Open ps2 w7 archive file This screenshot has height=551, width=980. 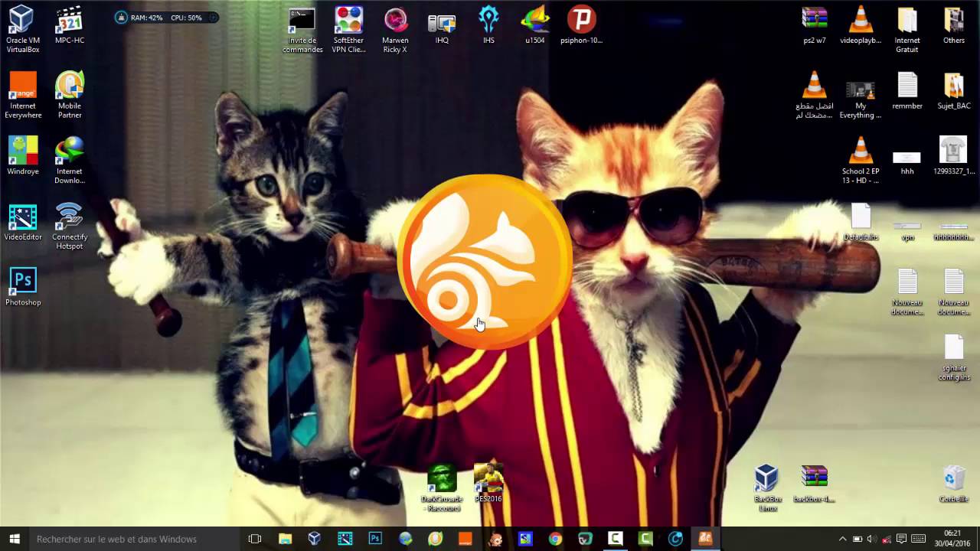(815, 27)
